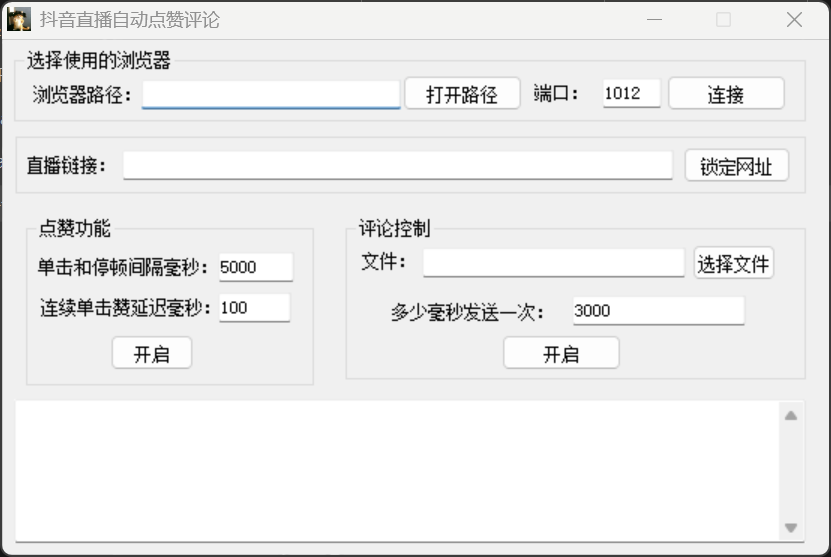The height and width of the screenshot is (557, 831).
Task: Focus the 文件 path input field
Action: [553, 263]
